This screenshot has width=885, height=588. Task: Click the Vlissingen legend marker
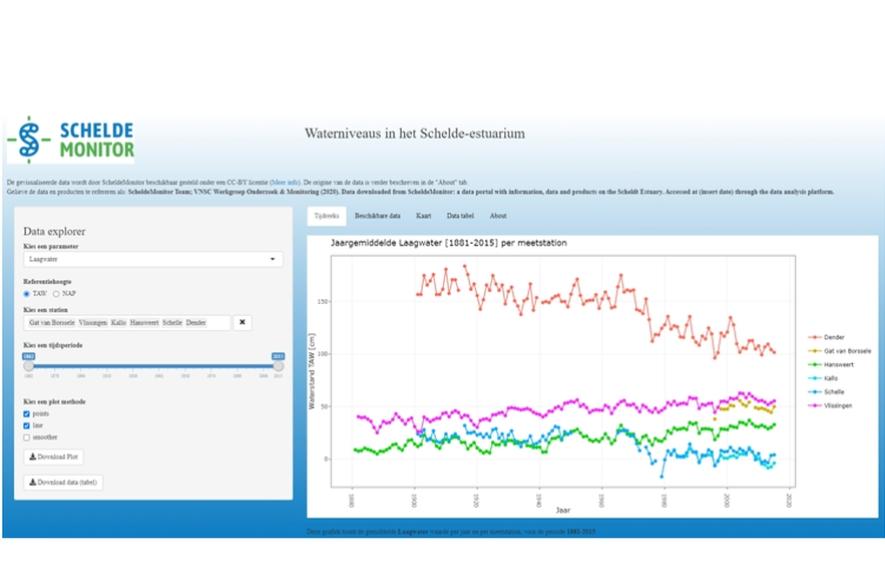(x=815, y=407)
